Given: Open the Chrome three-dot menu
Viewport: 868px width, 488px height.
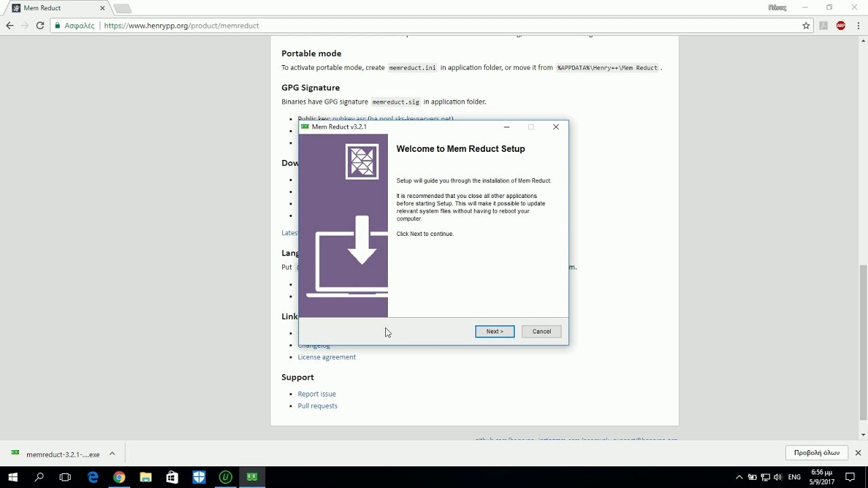Looking at the screenshot, I should point(858,26).
